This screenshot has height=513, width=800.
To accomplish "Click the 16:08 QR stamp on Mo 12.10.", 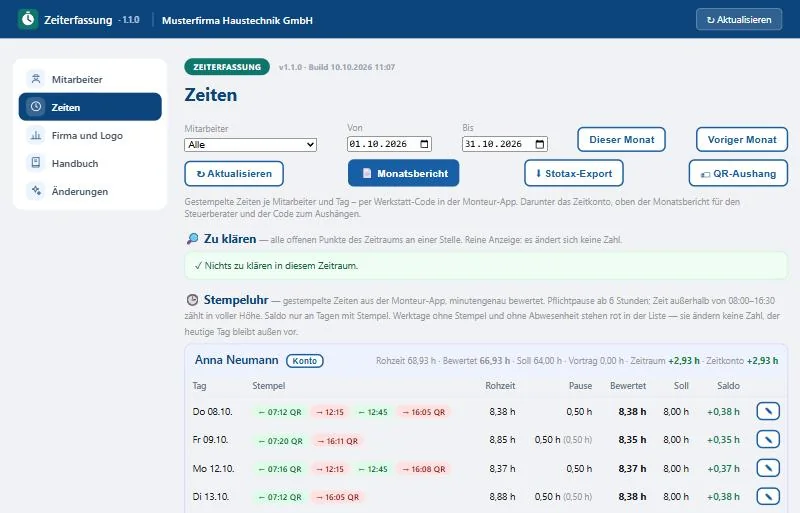I will tap(423, 469).
